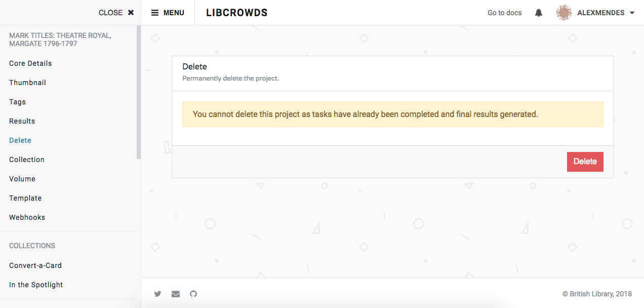Open In the Spotlight collection
The width and height of the screenshot is (644, 308).
[x=36, y=284]
